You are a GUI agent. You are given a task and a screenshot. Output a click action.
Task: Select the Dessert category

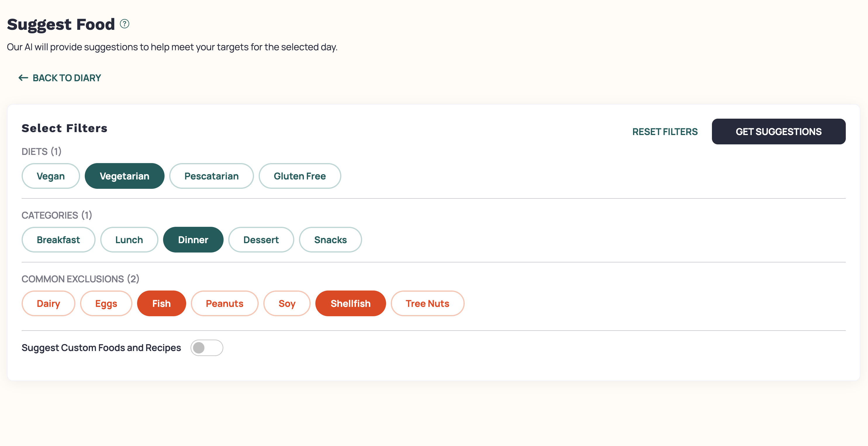pos(261,240)
